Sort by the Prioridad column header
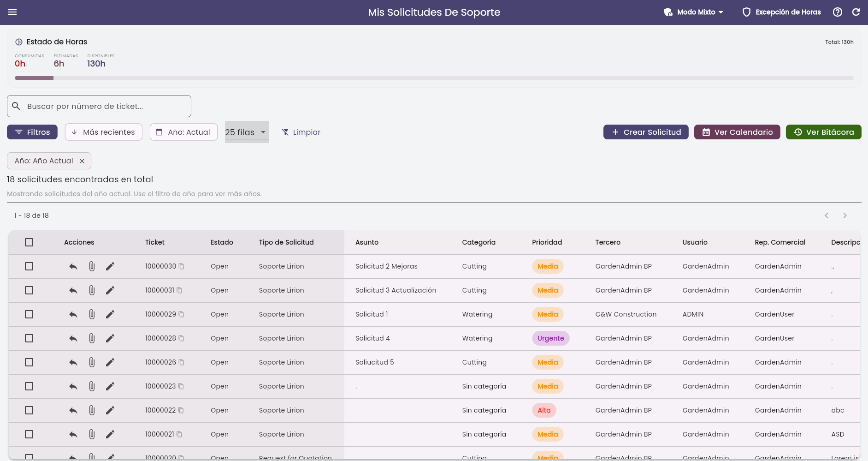 click(547, 242)
